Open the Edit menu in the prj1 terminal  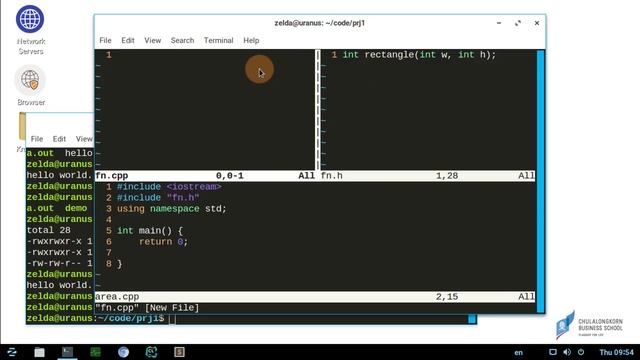tap(128, 40)
